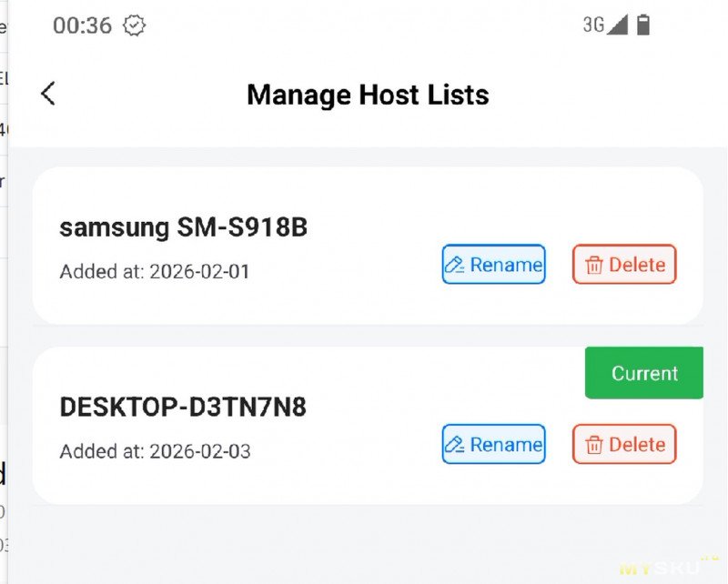728x584 pixels.
Task: Click pencil icon beside DESKTOP-D3TN7N8
Action: click(455, 445)
